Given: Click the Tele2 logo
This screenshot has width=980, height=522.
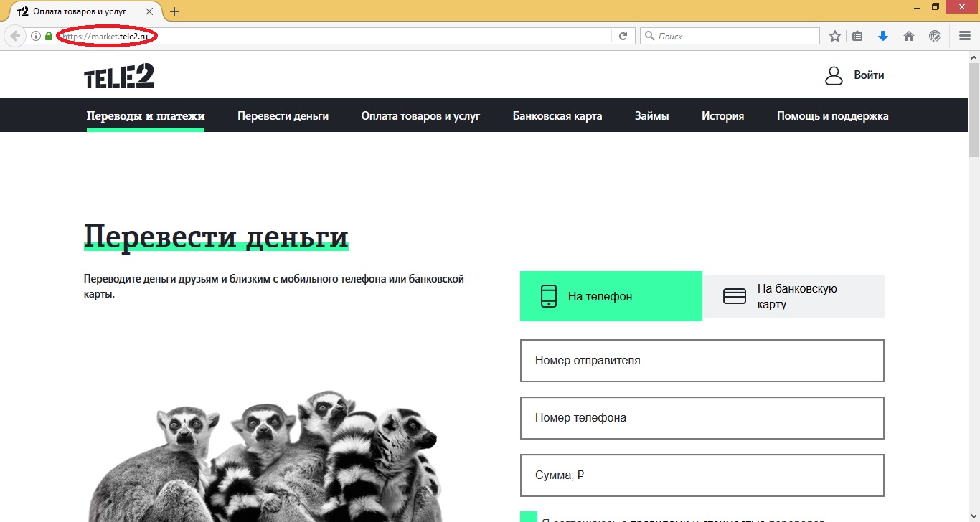Looking at the screenshot, I should [x=119, y=76].
